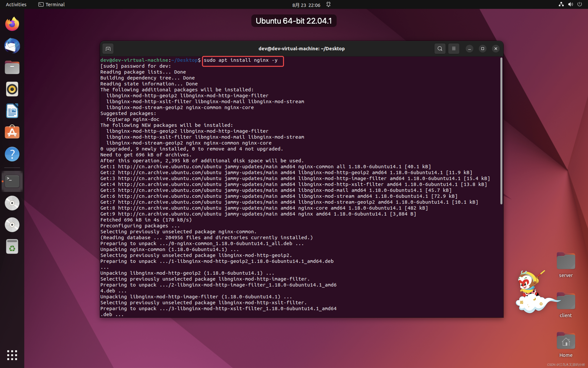This screenshot has width=588, height=368.
Task: Click 'Reading package lists... Done' line
Action: click(143, 72)
